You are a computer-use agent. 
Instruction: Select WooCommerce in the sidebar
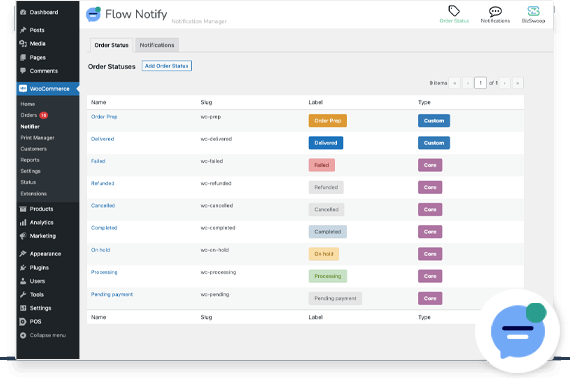coord(48,89)
